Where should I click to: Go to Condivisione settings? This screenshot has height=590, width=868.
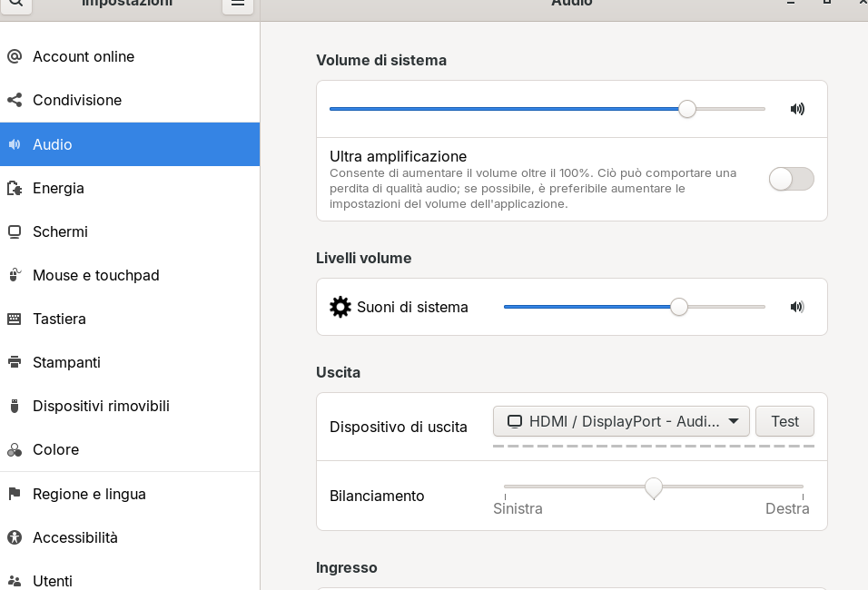tap(130, 100)
